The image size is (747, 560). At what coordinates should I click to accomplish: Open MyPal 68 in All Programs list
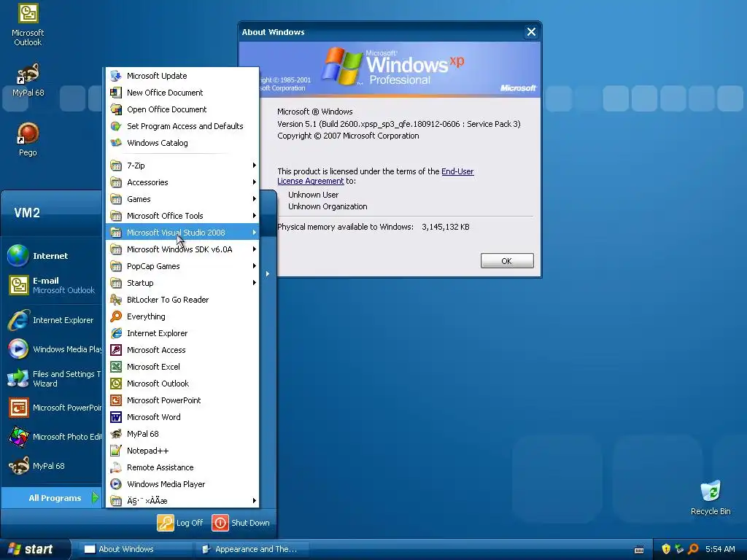(x=182, y=433)
